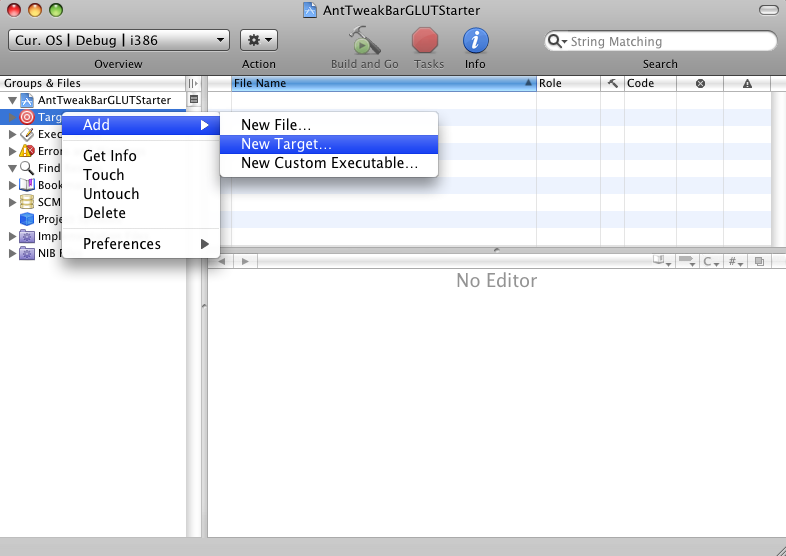This screenshot has width=786, height=556.
Task: Choose Delete from the context menu
Action: coord(104,213)
